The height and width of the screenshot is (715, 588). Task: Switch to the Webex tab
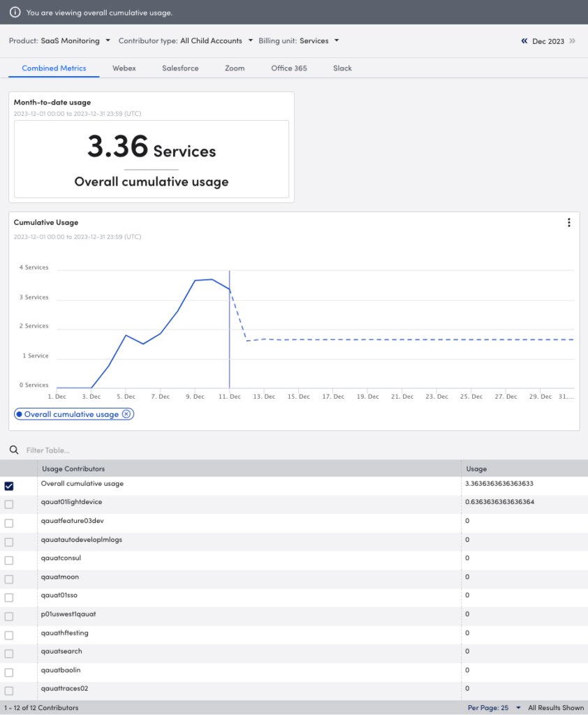(124, 68)
